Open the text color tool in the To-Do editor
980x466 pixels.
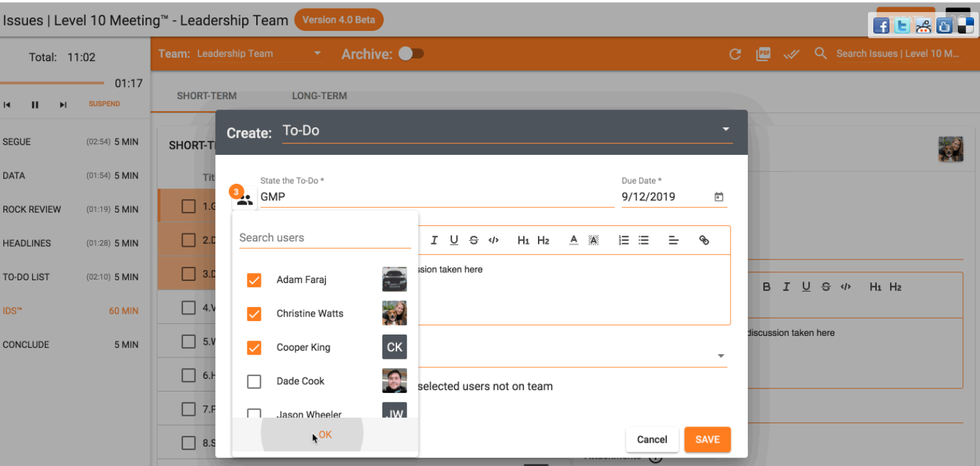[574, 240]
